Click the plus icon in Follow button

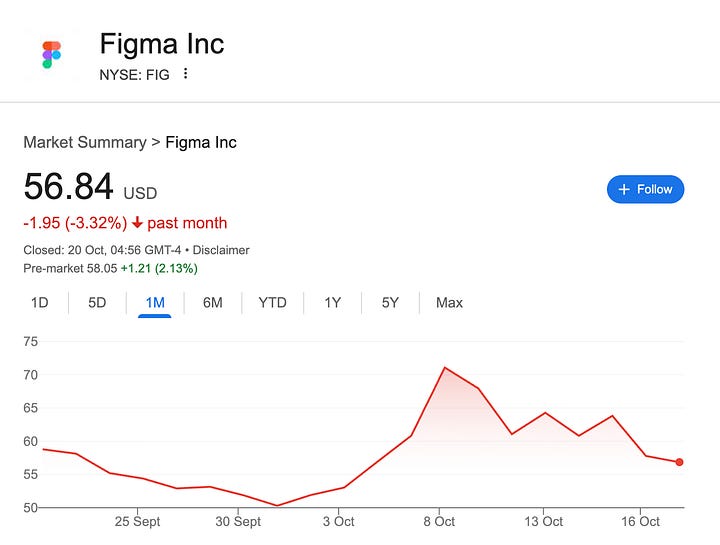tap(624, 189)
